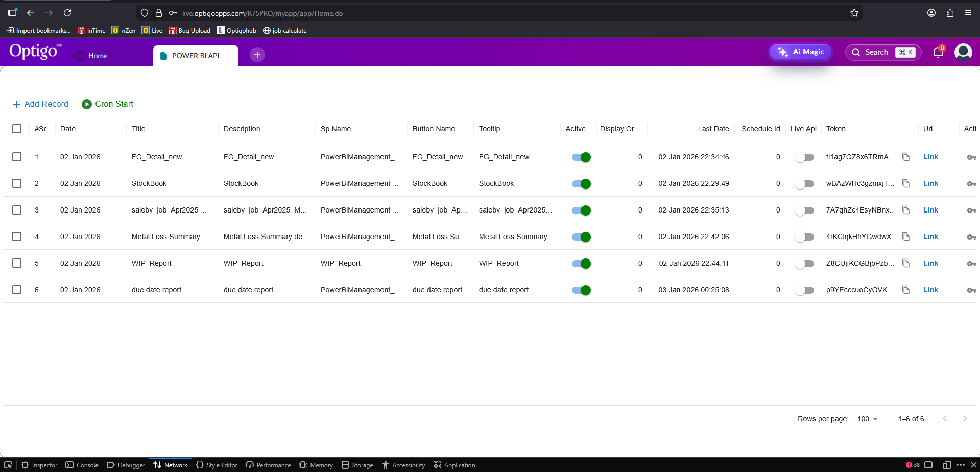Open the notifications bell
Screen dimensions: 980x472
[x=938, y=52]
